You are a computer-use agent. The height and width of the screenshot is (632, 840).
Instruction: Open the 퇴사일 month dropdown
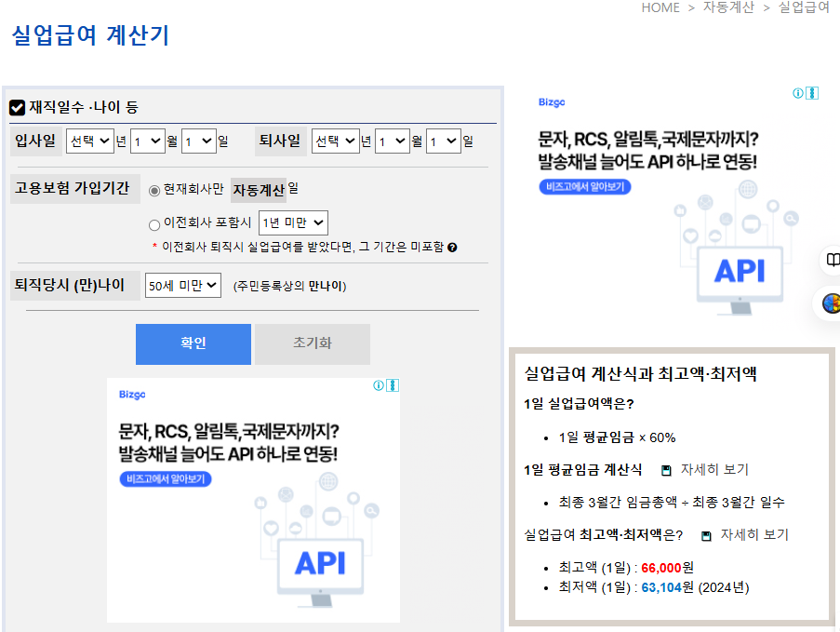pos(393,141)
